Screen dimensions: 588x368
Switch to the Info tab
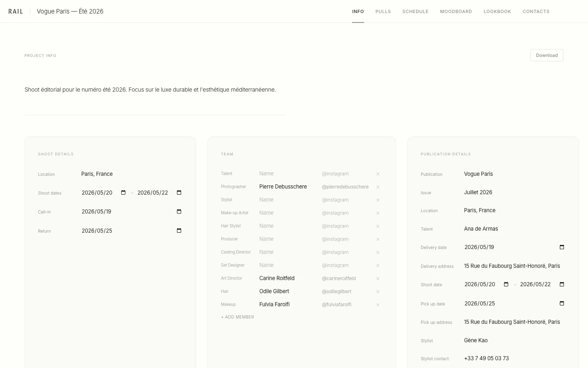point(358,11)
